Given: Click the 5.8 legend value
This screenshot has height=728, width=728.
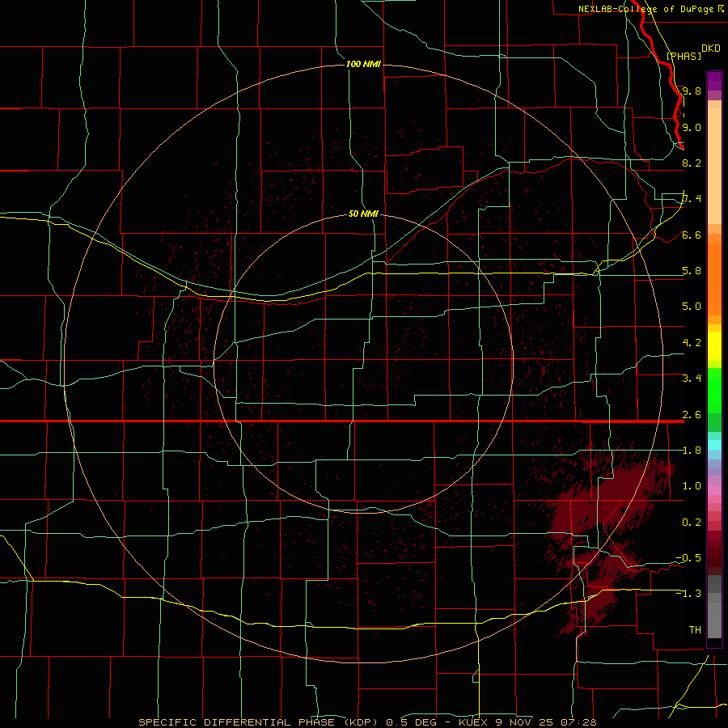Looking at the screenshot, I should click(x=692, y=271).
